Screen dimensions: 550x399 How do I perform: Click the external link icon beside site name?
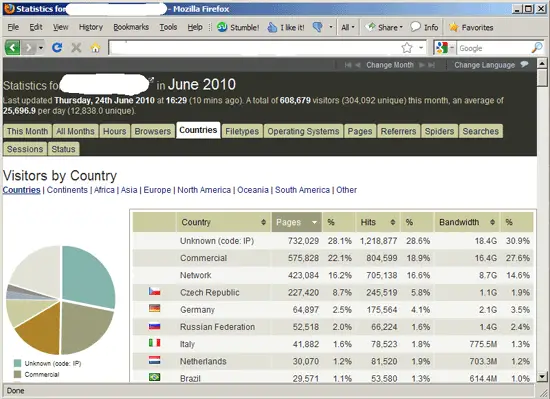click(151, 80)
